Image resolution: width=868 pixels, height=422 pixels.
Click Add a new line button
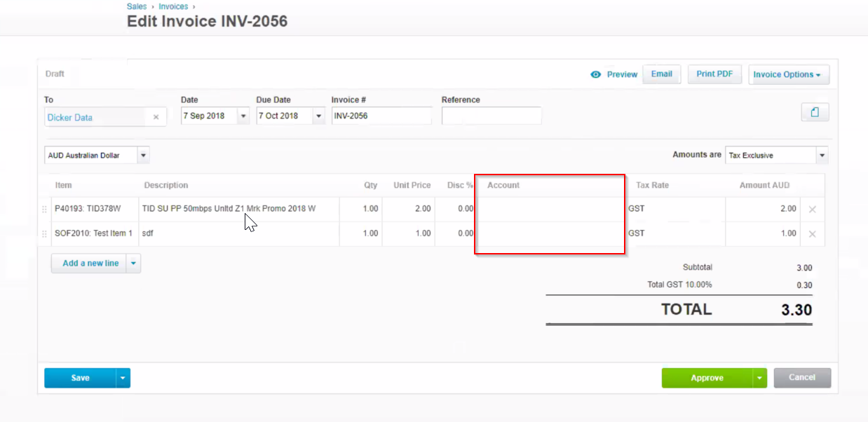click(90, 264)
